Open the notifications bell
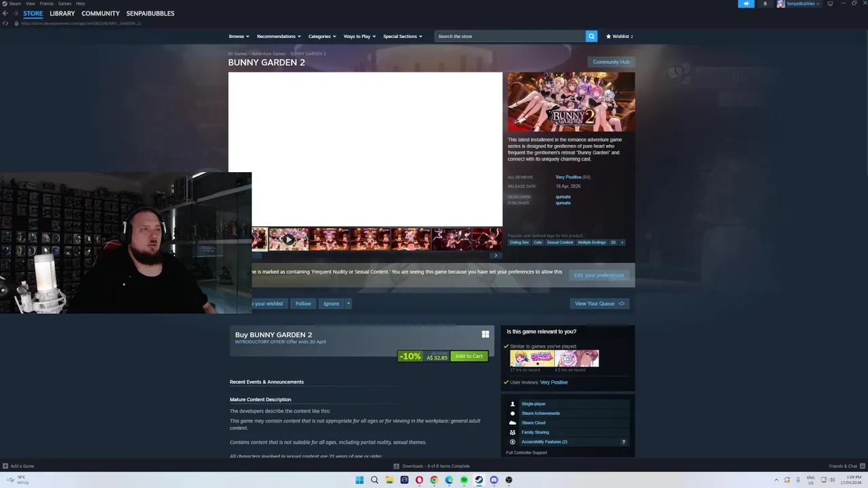Image resolution: width=868 pixels, height=488 pixels. tap(766, 3)
